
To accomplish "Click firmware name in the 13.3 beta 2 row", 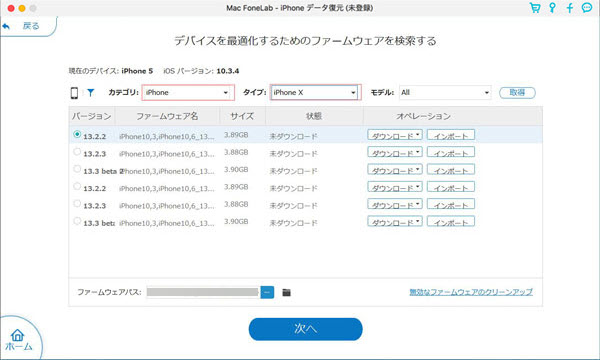I will point(167,171).
